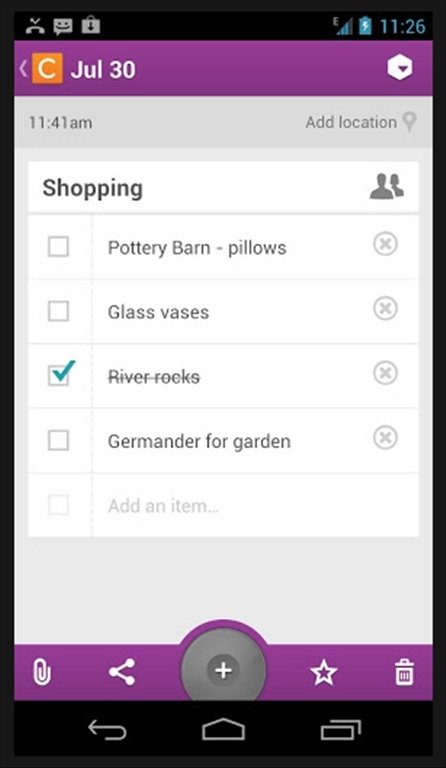Remove the Glass vases item
Viewport: 446px width, 768px height.
pyautogui.click(x=385, y=309)
